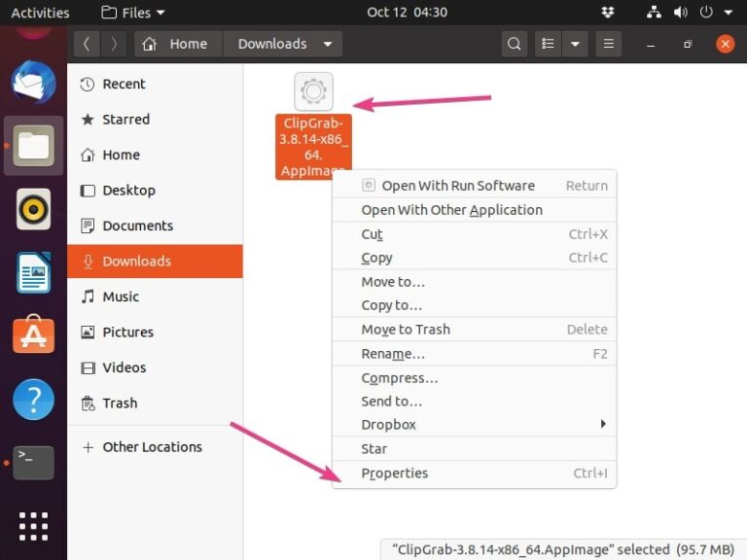Open Starred in the sidebar
Image resolution: width=747 pixels, height=560 pixels.
pyautogui.click(x=155, y=120)
